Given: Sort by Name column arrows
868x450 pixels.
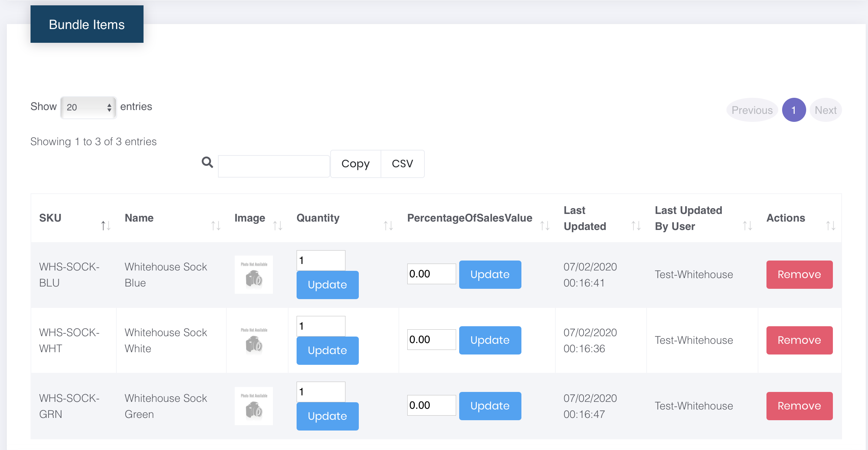Looking at the screenshot, I should point(216,226).
